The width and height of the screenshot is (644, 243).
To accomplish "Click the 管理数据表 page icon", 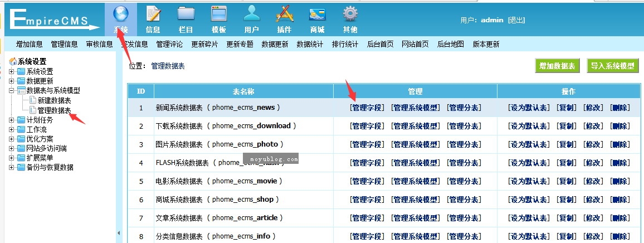I will [x=32, y=110].
